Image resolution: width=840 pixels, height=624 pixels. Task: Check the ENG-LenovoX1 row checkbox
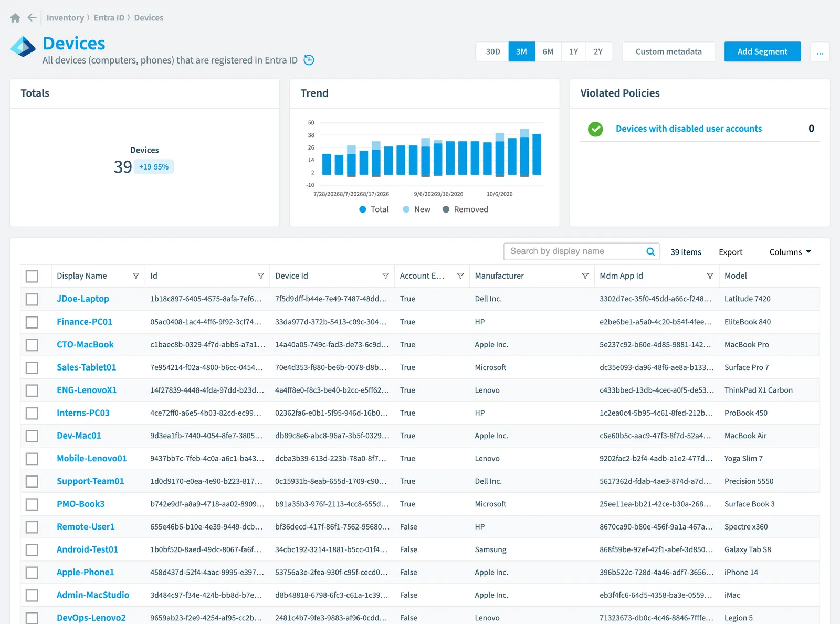[32, 390]
